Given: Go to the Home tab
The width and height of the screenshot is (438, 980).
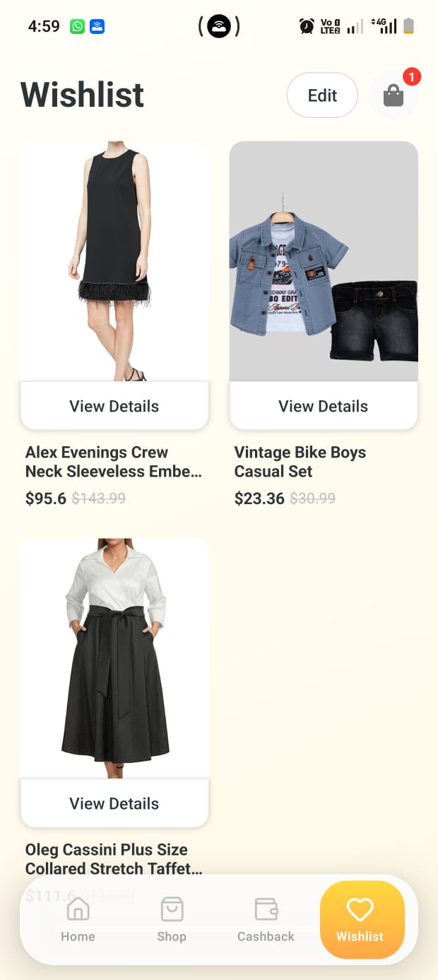Looking at the screenshot, I should (x=78, y=920).
